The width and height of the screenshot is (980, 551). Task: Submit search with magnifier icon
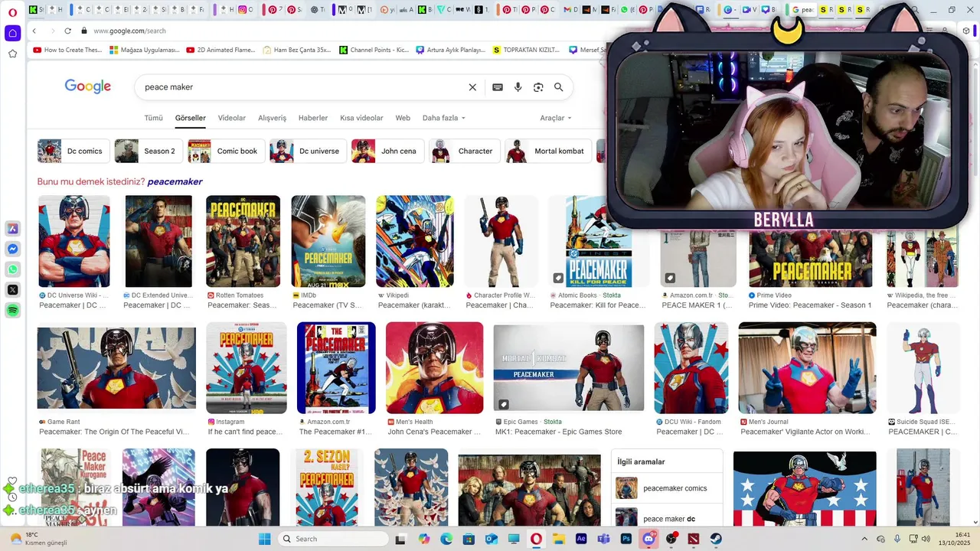[559, 87]
